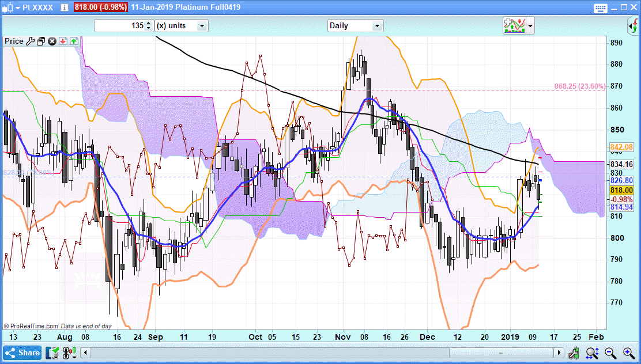Click PLXXXX ticker symbol in title bar

point(37,7)
